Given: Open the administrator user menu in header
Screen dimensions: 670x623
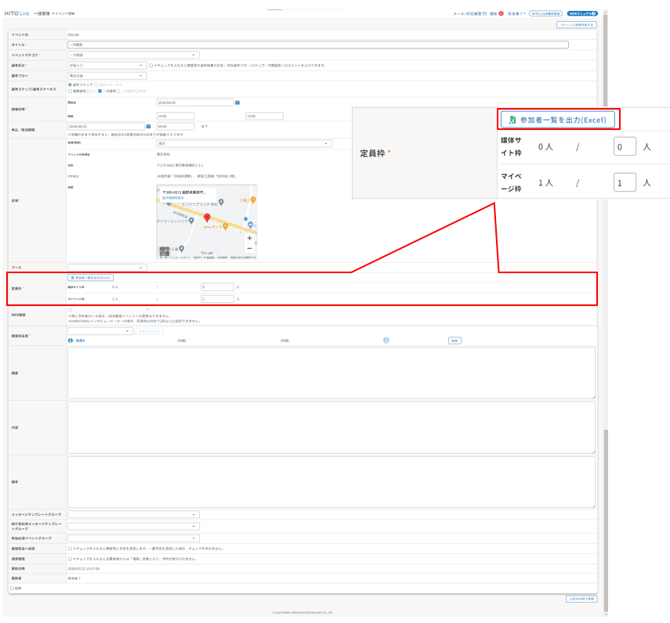Looking at the screenshot, I should click(x=515, y=14).
